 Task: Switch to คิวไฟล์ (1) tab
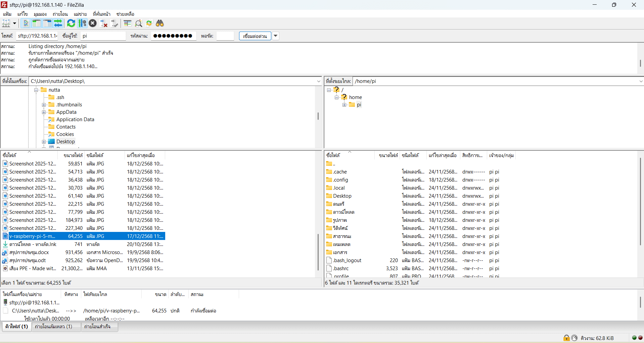pos(17,327)
